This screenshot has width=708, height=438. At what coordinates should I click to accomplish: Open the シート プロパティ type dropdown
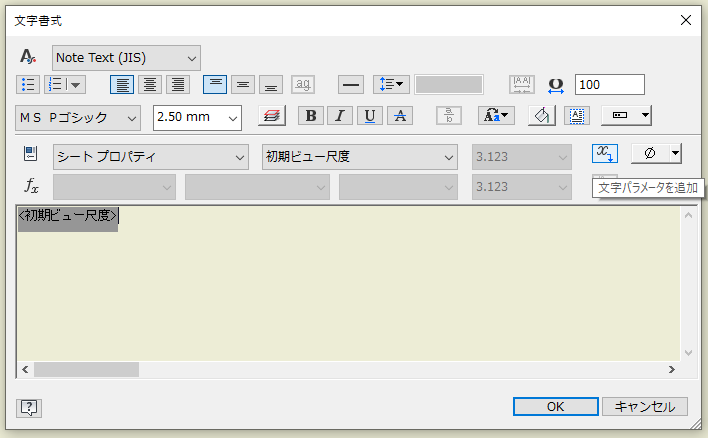[151, 157]
